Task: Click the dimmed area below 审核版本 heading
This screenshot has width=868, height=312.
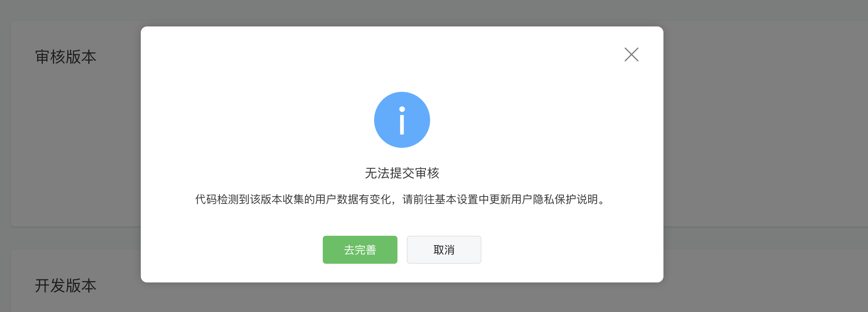Action: point(76,144)
